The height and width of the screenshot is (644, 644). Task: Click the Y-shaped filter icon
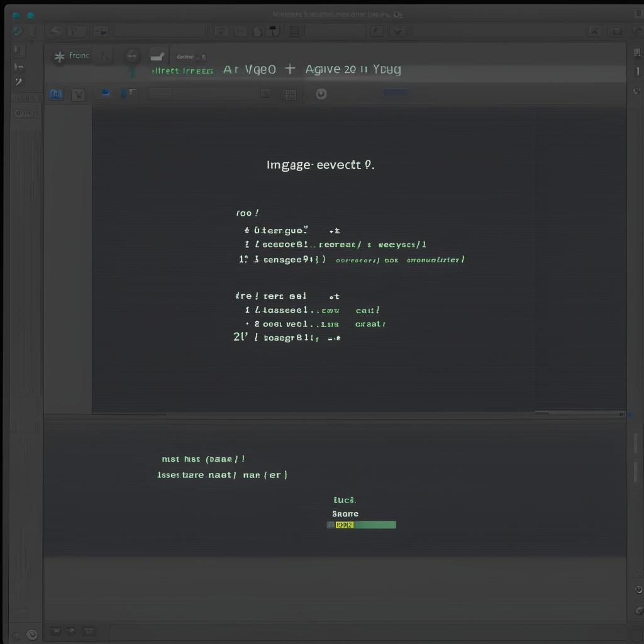(78, 95)
